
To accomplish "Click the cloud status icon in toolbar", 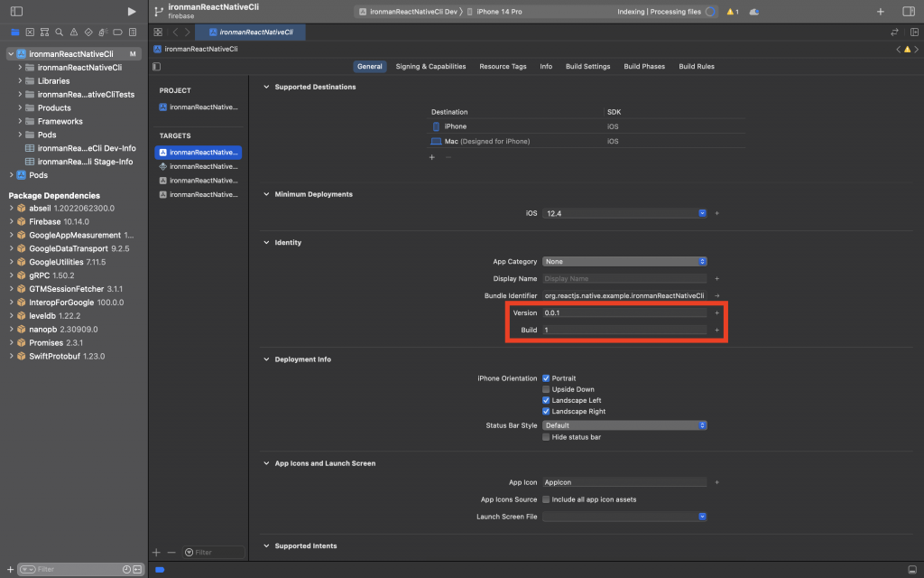I will [753, 12].
